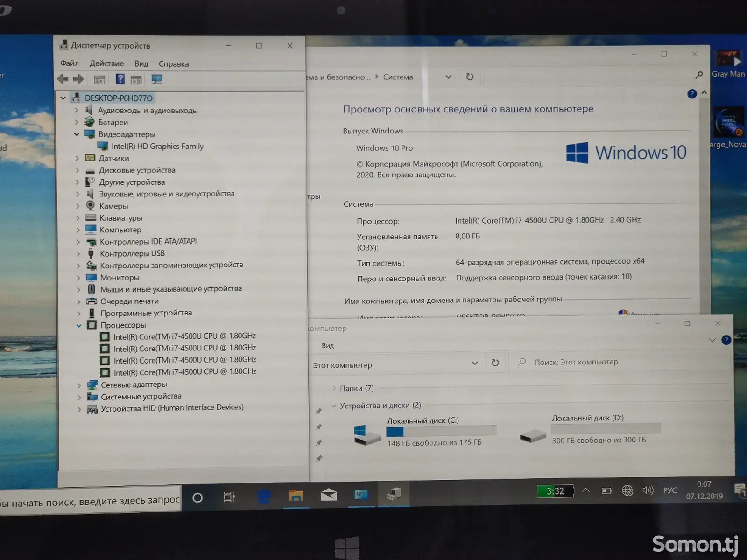Expand the Батареи category

tap(77, 122)
